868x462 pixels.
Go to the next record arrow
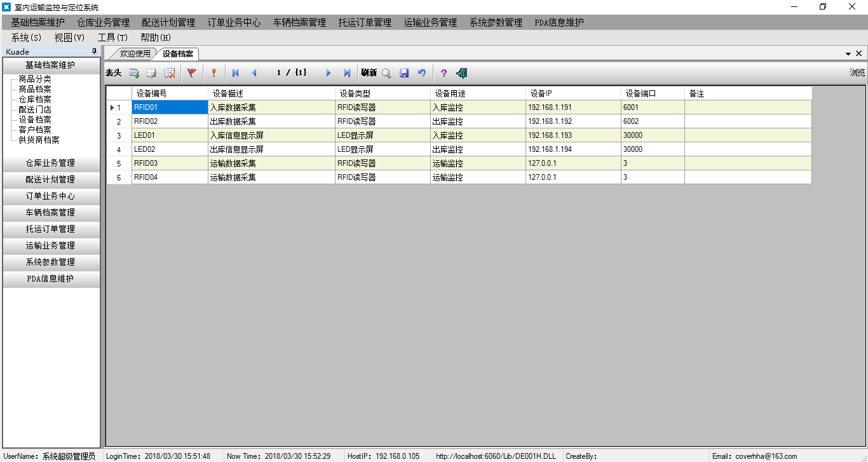(329, 73)
